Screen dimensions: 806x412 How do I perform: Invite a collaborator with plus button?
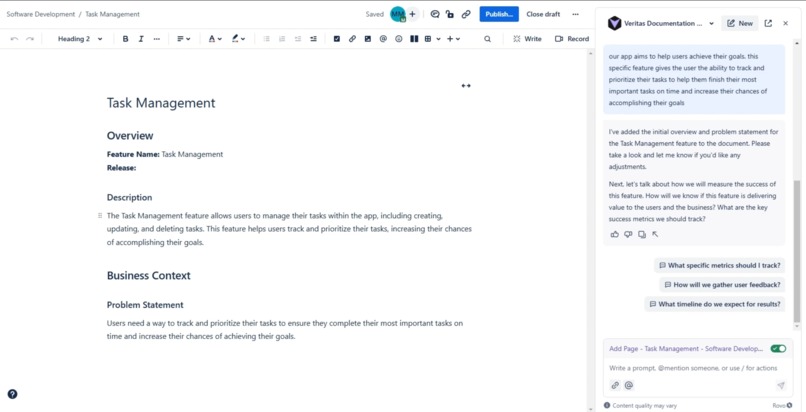412,14
